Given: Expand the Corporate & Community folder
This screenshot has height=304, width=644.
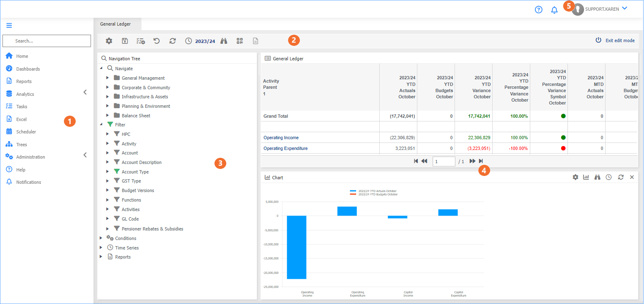Looking at the screenshot, I should click(x=108, y=87).
